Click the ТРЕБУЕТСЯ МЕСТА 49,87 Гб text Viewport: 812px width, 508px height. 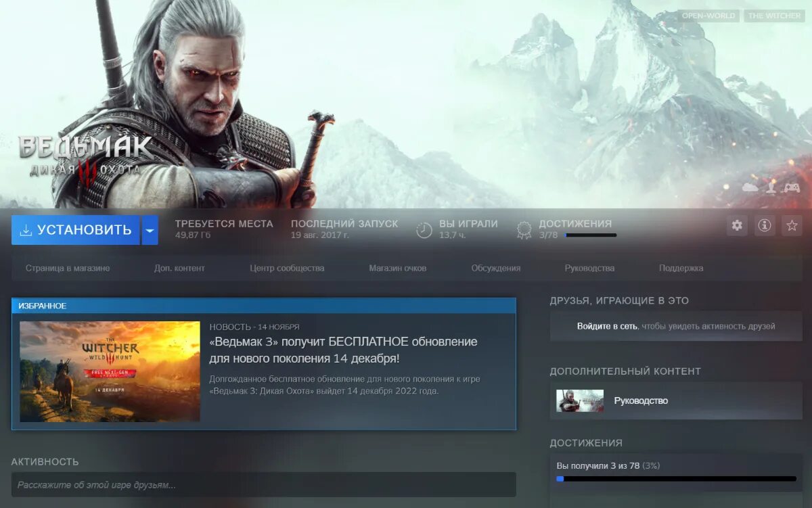(224, 229)
